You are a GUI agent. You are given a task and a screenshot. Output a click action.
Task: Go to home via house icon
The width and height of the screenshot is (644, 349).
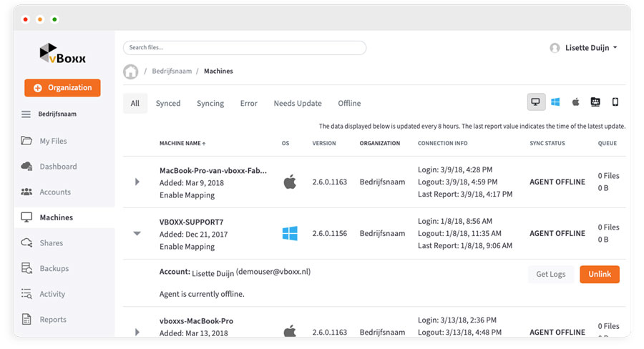coord(130,72)
